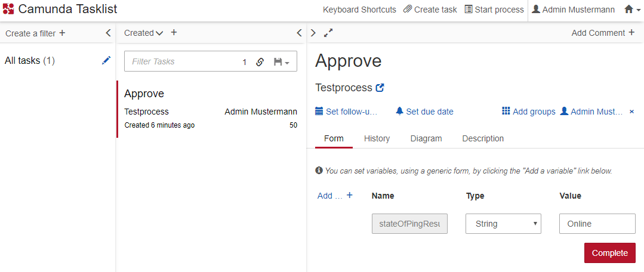644x272 pixels.
Task: Open the save filter dropdown with disk icon
Action: click(281, 61)
